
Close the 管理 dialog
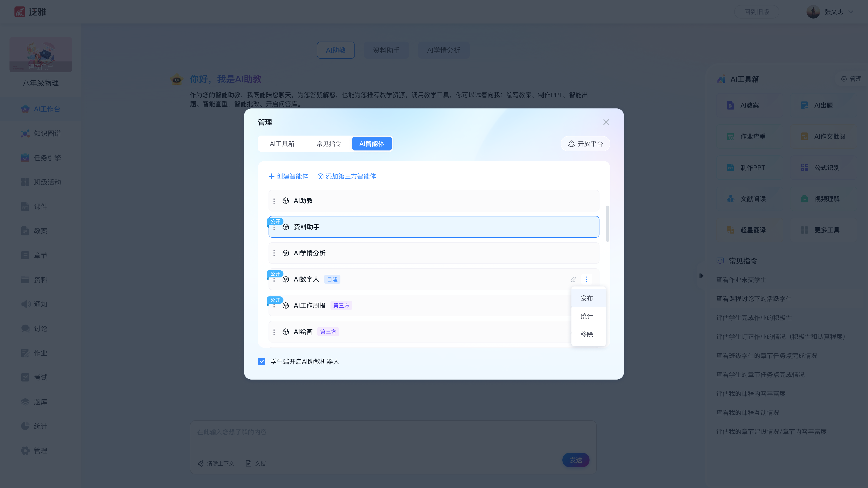click(606, 122)
